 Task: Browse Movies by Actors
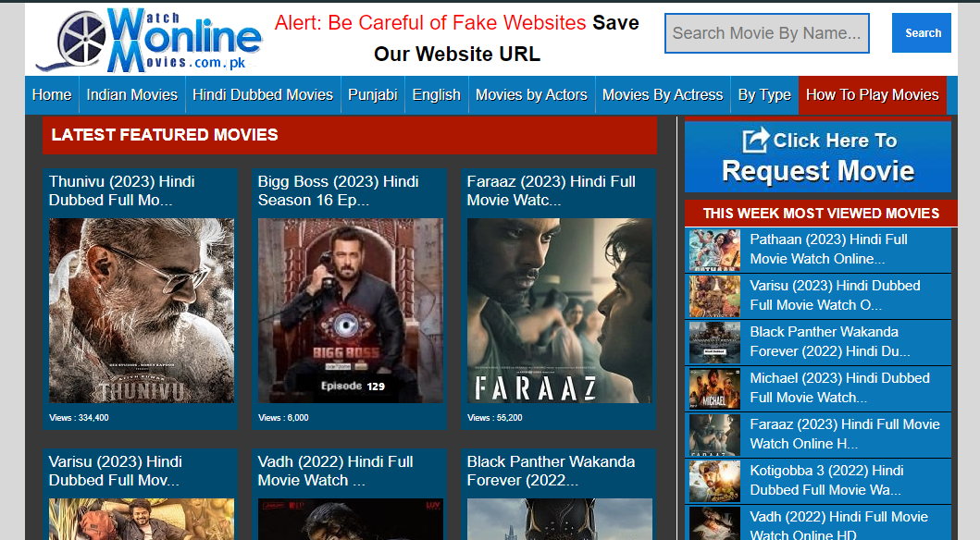click(x=531, y=95)
